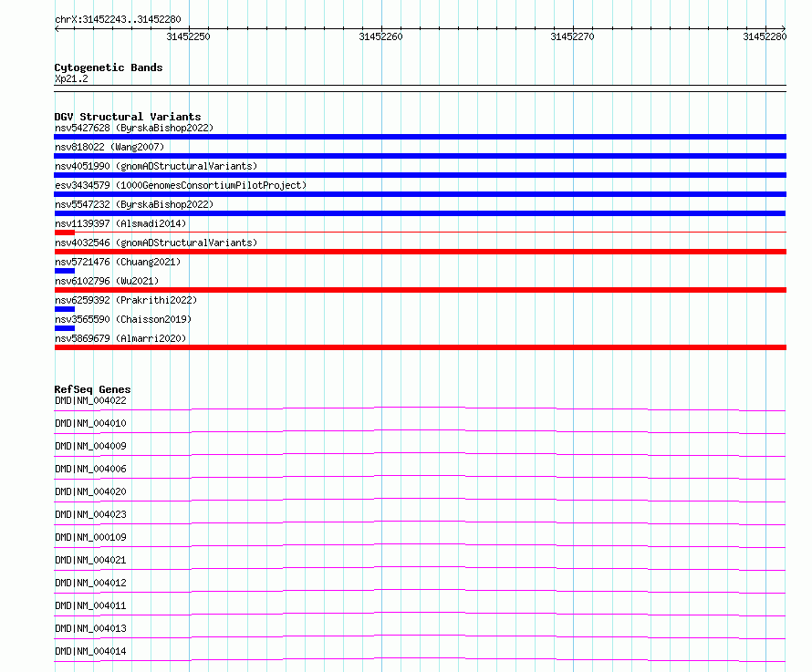The width and height of the screenshot is (812, 672).
Task: Open transcript DMD|NM_004010
Action: pyautogui.click(x=90, y=423)
